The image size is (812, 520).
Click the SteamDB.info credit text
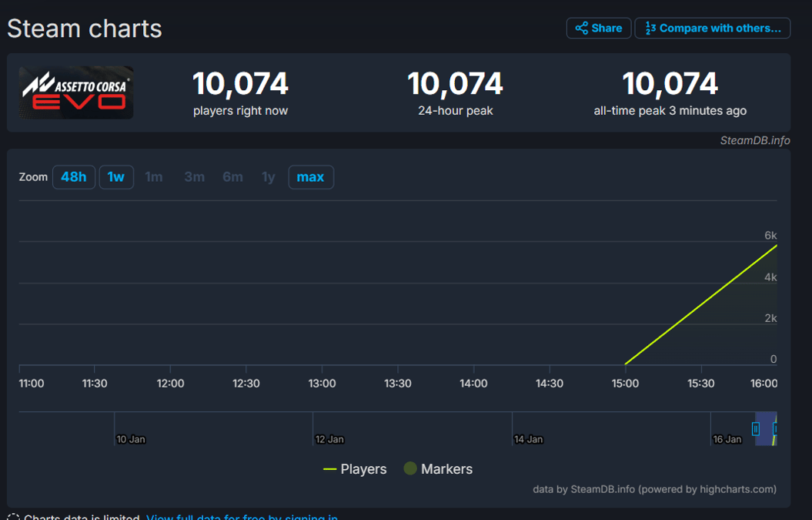pyautogui.click(x=755, y=140)
